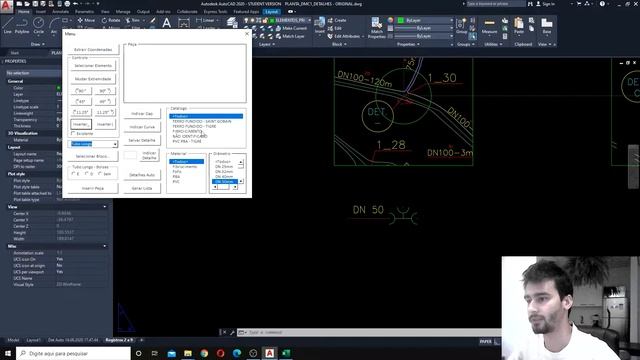Screen dimensions: 640x360
Task: Collapse the Misc section in Properties palette
Action: click(x=105, y=246)
